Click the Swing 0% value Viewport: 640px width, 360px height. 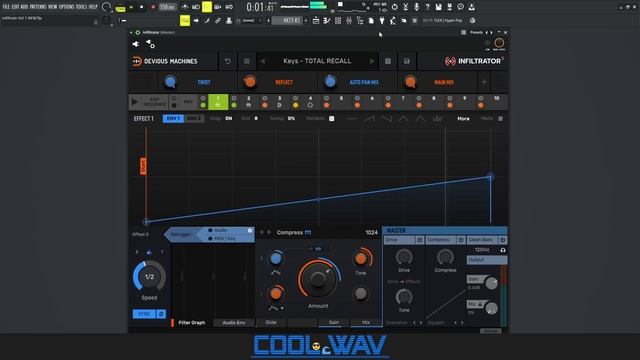pyautogui.click(x=291, y=118)
